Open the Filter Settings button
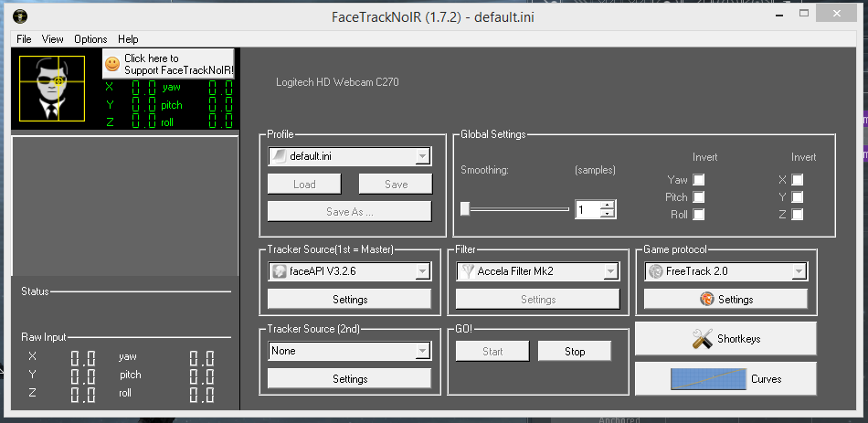Viewport: 868px width, 423px height. (x=537, y=300)
